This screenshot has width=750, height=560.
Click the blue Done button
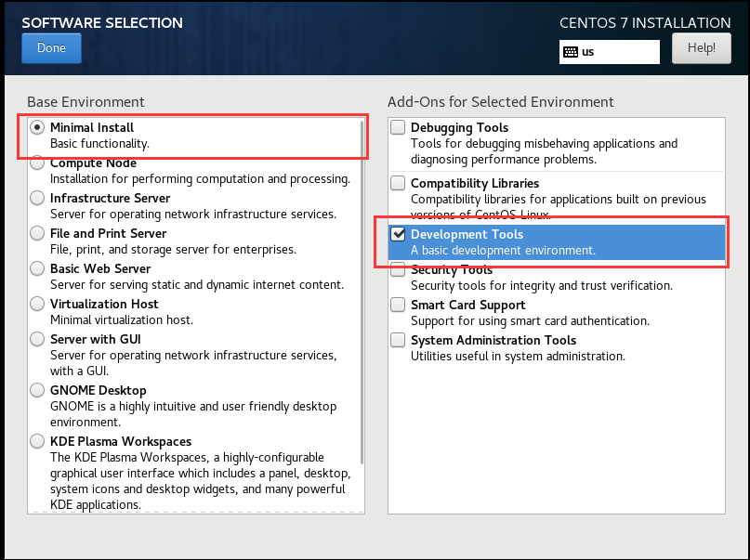coord(51,48)
